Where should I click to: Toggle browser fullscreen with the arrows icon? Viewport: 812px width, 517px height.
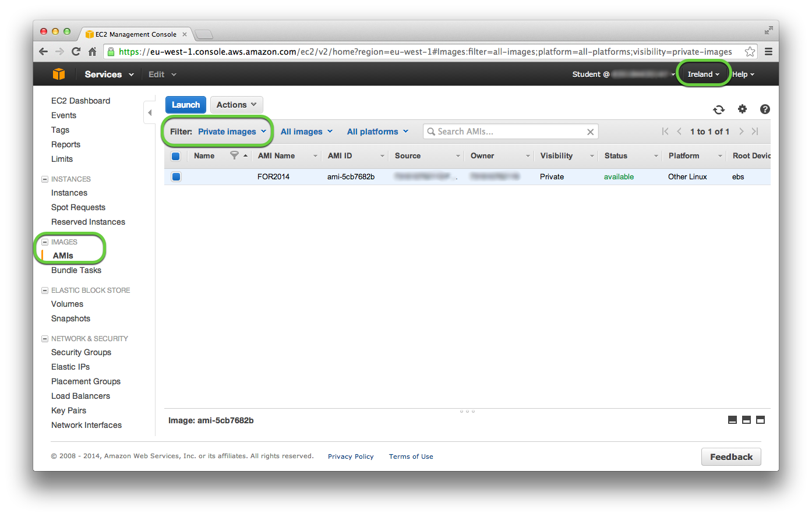(x=768, y=30)
